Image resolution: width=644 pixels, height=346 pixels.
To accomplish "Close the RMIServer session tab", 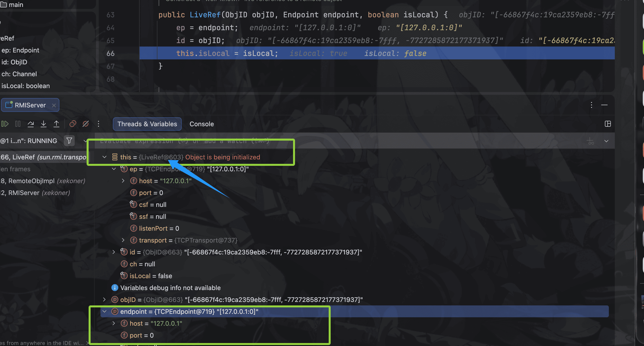I will (x=54, y=105).
